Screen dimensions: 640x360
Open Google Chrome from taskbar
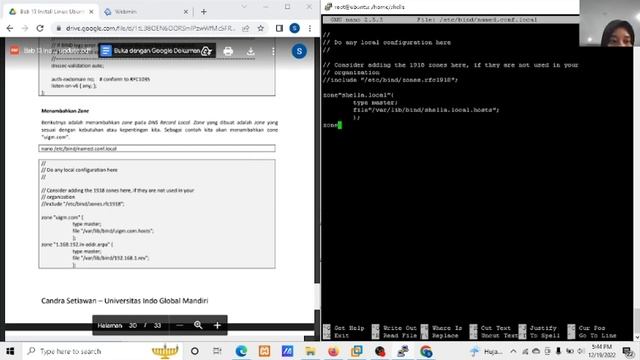[x=426, y=351]
